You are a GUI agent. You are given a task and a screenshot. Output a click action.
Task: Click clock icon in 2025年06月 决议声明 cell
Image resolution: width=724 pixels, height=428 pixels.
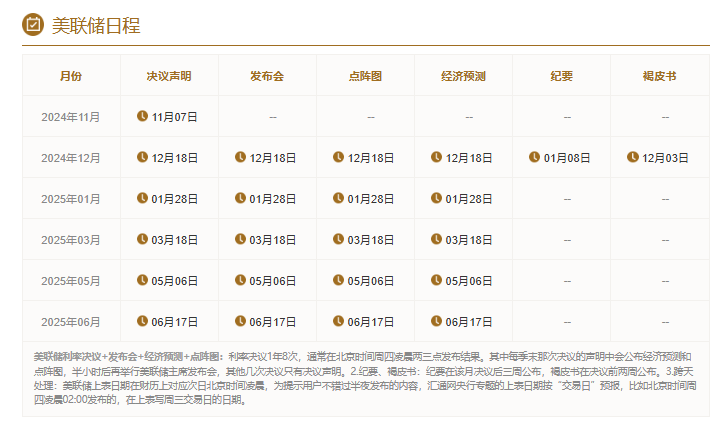coord(142,321)
